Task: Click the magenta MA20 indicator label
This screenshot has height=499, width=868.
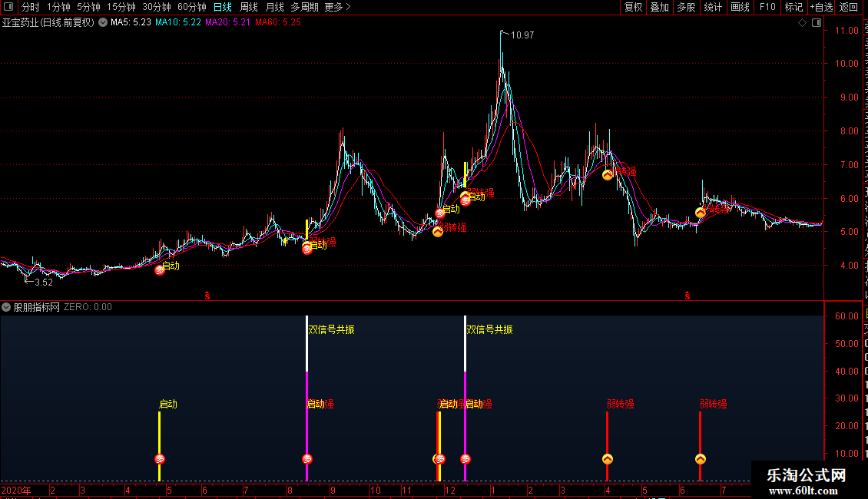Action: pos(227,23)
